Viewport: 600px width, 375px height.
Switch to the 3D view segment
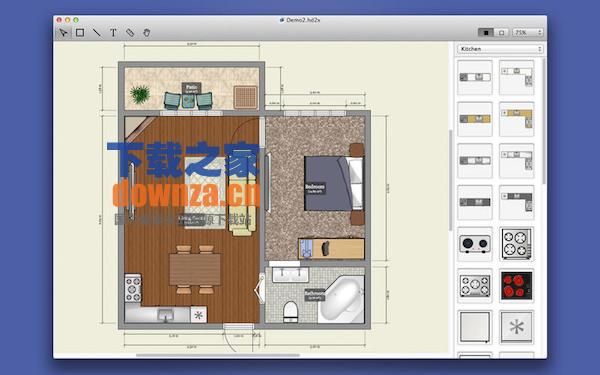point(501,33)
